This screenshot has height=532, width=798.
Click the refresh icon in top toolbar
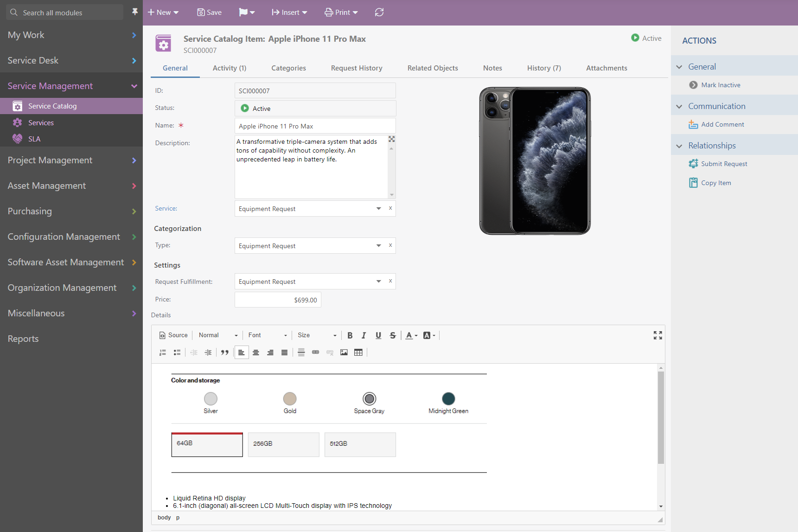point(379,13)
